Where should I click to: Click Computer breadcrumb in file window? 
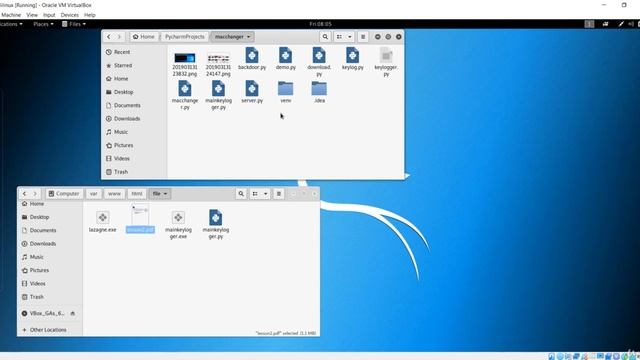coord(64,193)
